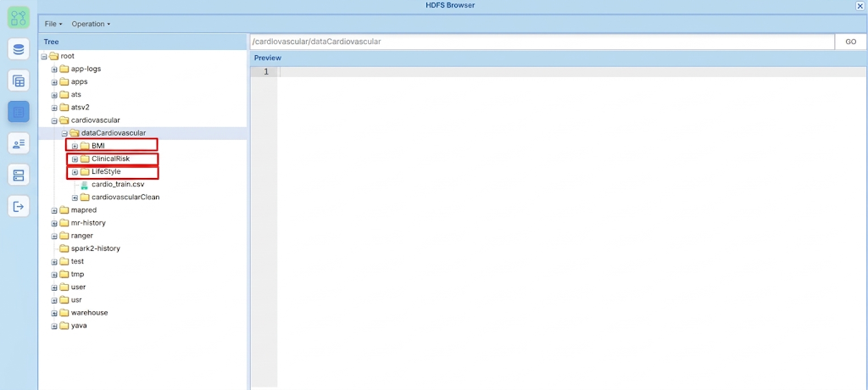Select the ClinicalRisk folder
The image size is (868, 390).
coord(111,159)
